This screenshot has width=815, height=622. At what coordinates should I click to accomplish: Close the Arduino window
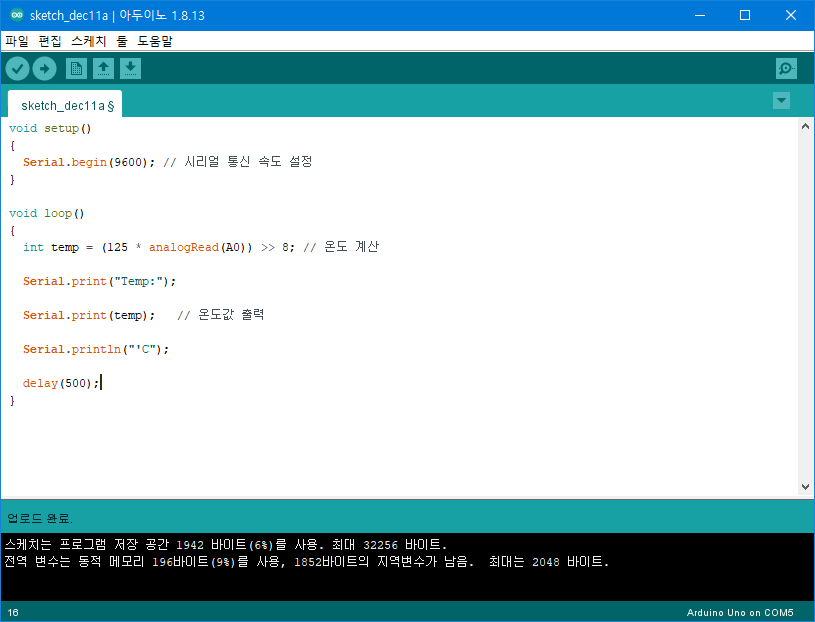point(791,15)
